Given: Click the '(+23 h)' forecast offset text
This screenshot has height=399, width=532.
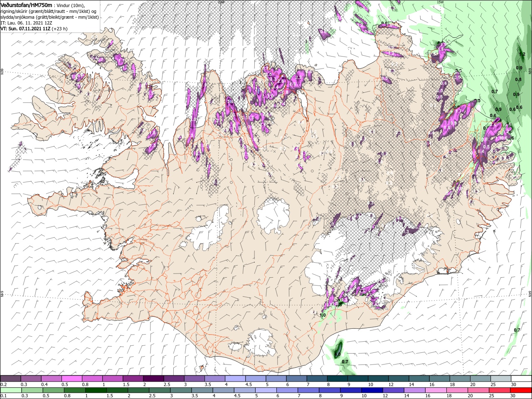Looking at the screenshot, I should click(60, 29).
